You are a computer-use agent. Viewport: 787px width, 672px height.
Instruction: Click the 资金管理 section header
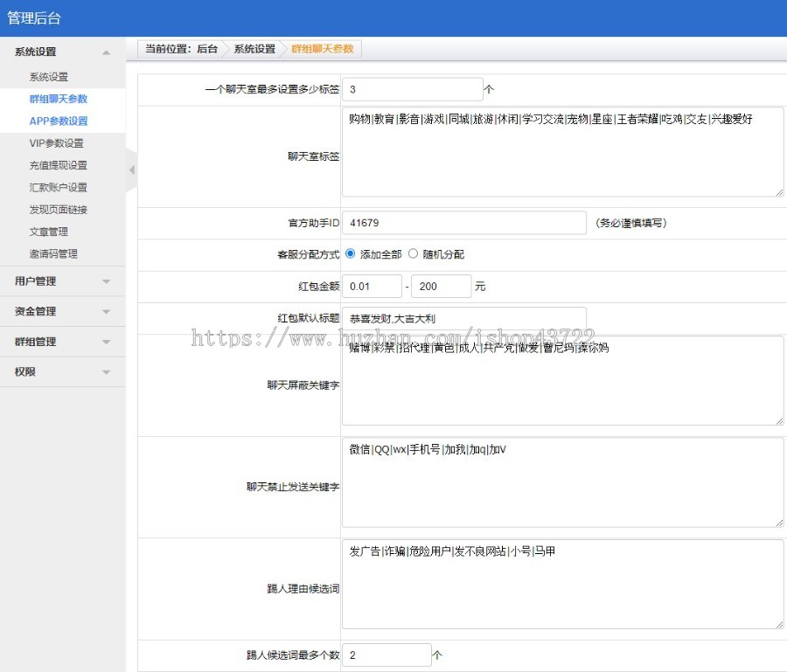pos(63,311)
